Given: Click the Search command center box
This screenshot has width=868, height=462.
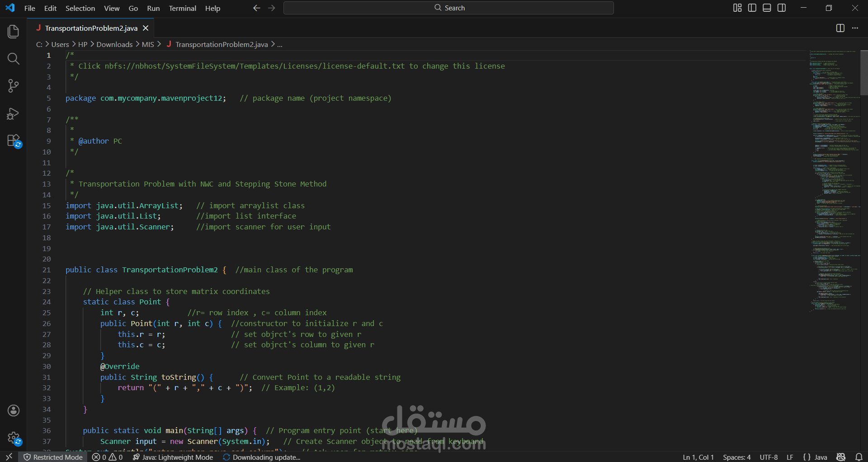Looking at the screenshot, I should click(x=448, y=8).
